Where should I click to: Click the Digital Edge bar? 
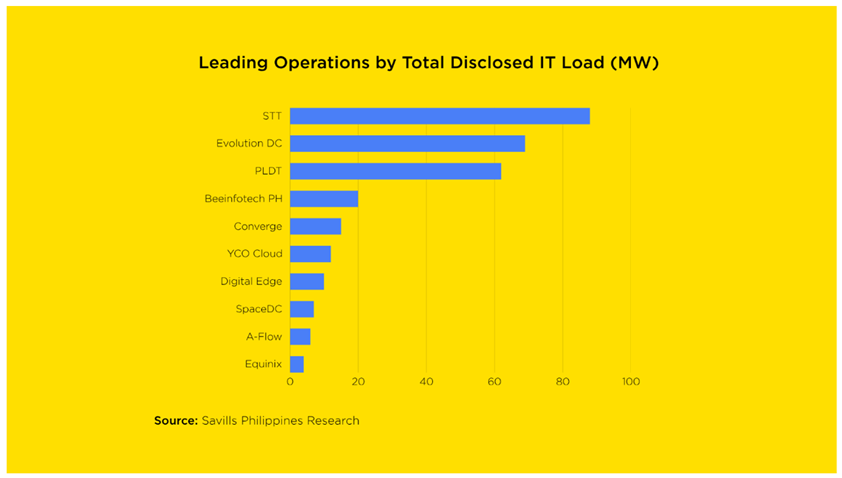[x=307, y=281]
